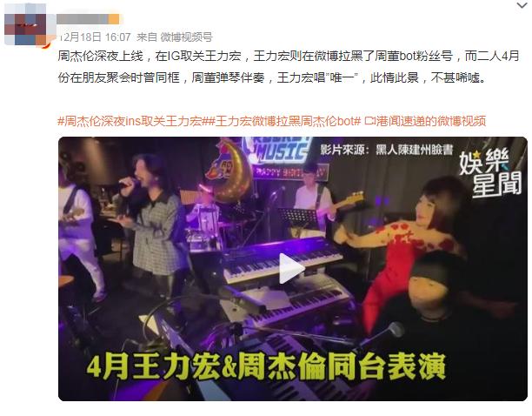This screenshot has width=532, height=416.
Task: Click the yellow 4月王力宏&周杰倫同台表演 subtitle
Action: point(266,367)
